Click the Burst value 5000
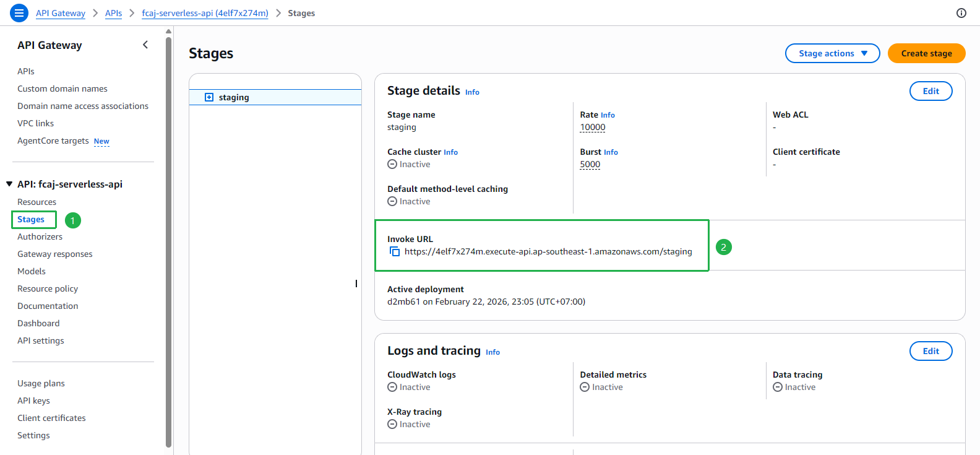The height and width of the screenshot is (455, 980). click(590, 165)
